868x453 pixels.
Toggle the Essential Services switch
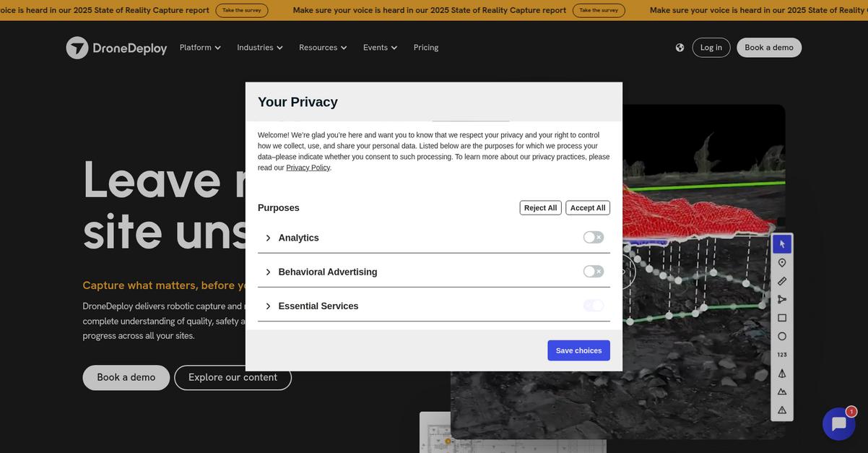[594, 306]
